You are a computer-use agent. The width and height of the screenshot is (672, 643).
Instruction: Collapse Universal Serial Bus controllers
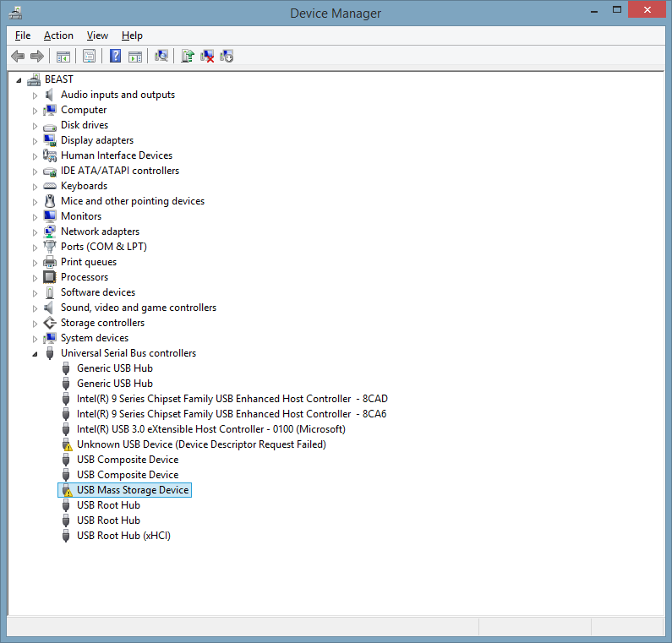point(36,354)
